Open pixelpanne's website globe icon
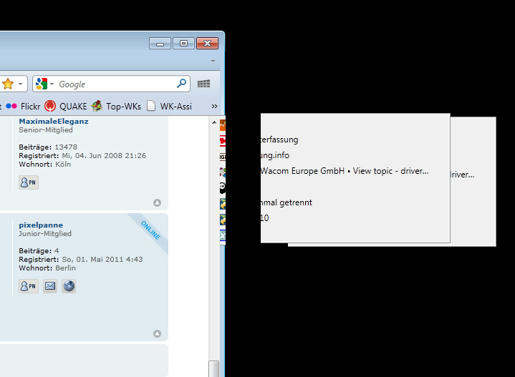This screenshot has width=515, height=377. (x=69, y=286)
